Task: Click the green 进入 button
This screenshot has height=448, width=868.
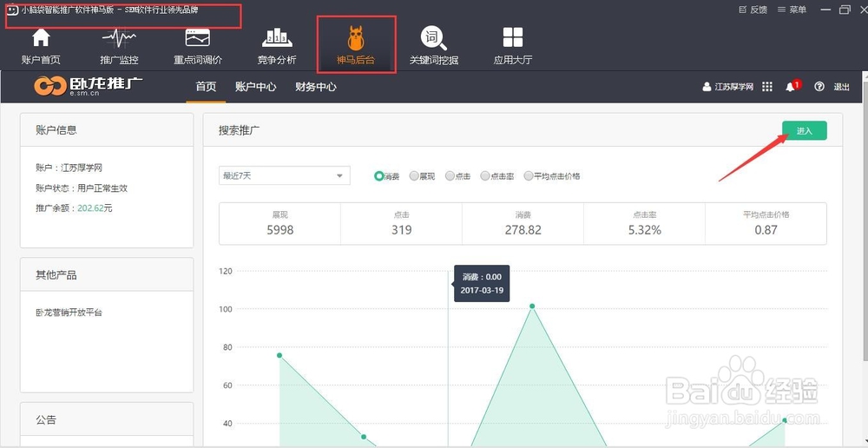Action: coord(805,131)
